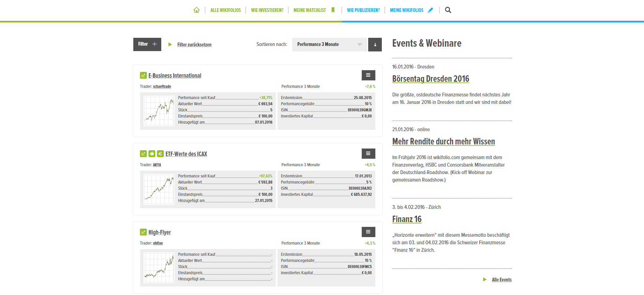Reset filters via Filter zurücksetzen
This screenshot has width=644, height=295.
[x=194, y=45]
